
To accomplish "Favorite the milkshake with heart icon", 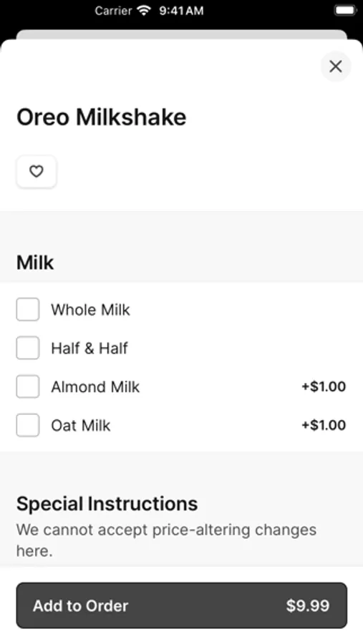I will click(37, 171).
